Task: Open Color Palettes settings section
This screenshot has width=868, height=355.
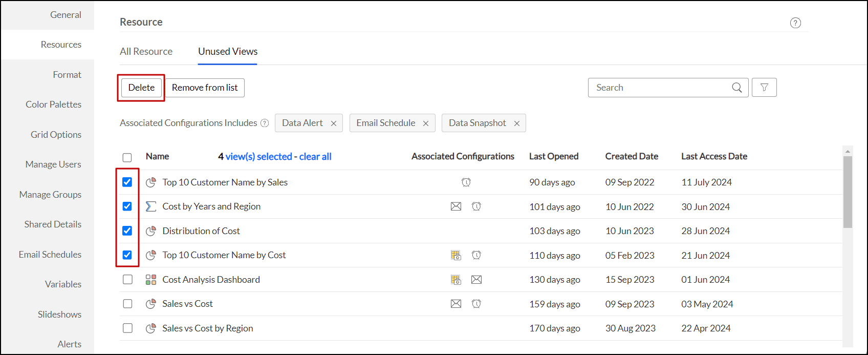Action: 53,105
